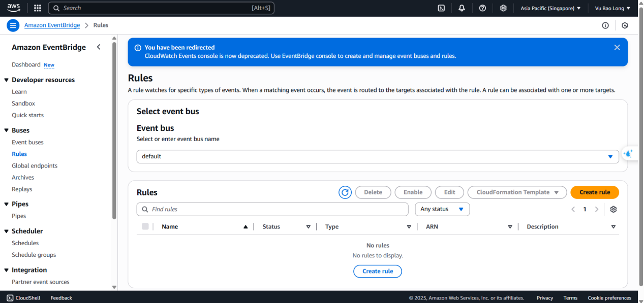Open the settings gear in top bar
The image size is (644, 303).
point(503,8)
